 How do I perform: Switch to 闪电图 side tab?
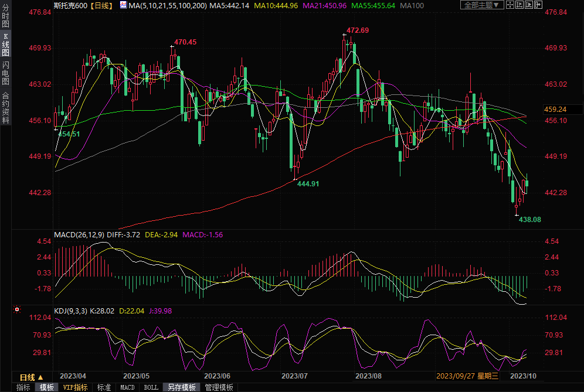point(5,72)
